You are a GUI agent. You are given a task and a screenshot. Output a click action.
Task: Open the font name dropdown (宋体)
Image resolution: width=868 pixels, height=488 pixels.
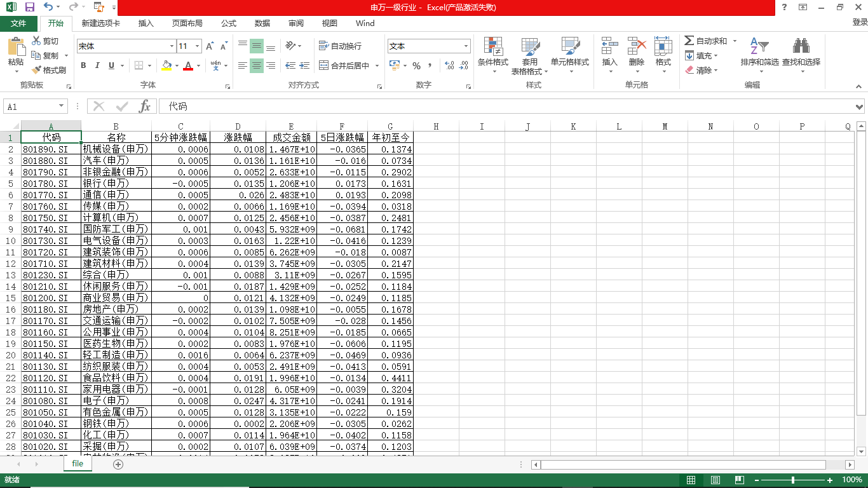click(172, 46)
